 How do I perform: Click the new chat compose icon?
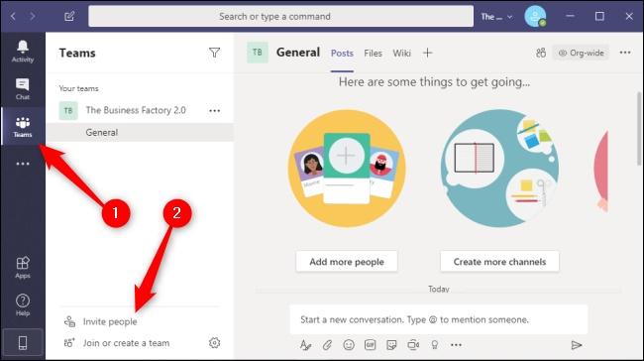coord(69,17)
